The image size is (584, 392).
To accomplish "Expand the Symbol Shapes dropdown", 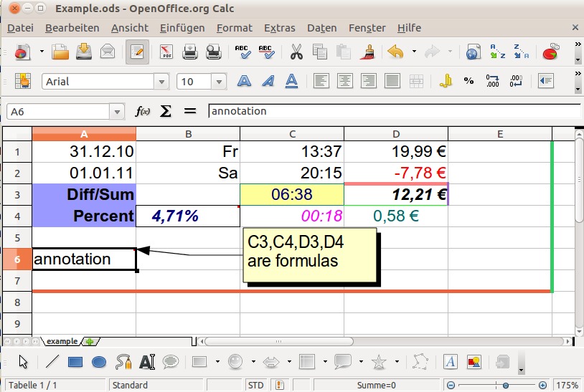I will 253,361.
